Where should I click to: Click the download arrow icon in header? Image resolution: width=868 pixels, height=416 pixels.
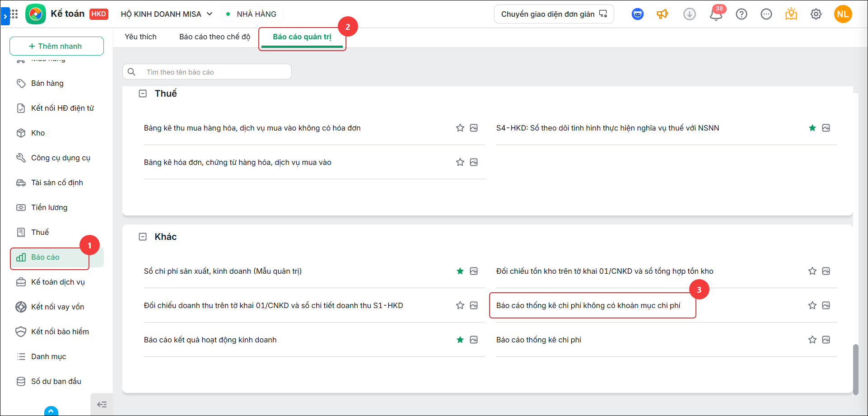690,14
